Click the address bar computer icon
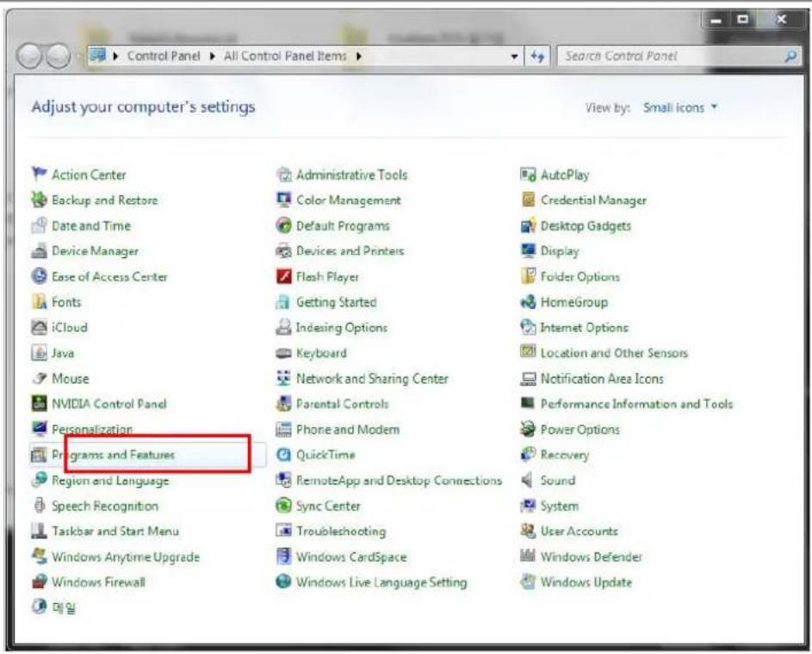The width and height of the screenshot is (812, 654). (x=97, y=55)
